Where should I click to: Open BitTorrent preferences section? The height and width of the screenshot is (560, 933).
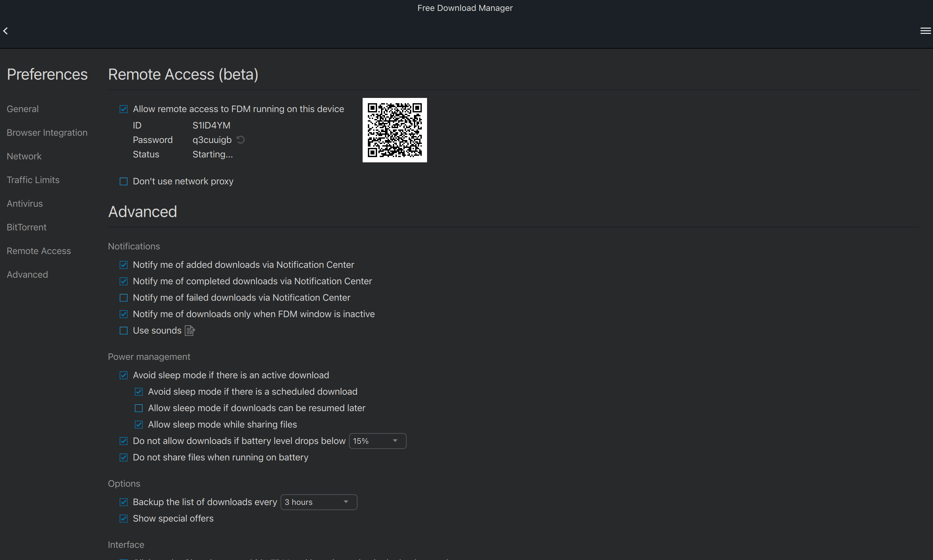[x=26, y=227]
